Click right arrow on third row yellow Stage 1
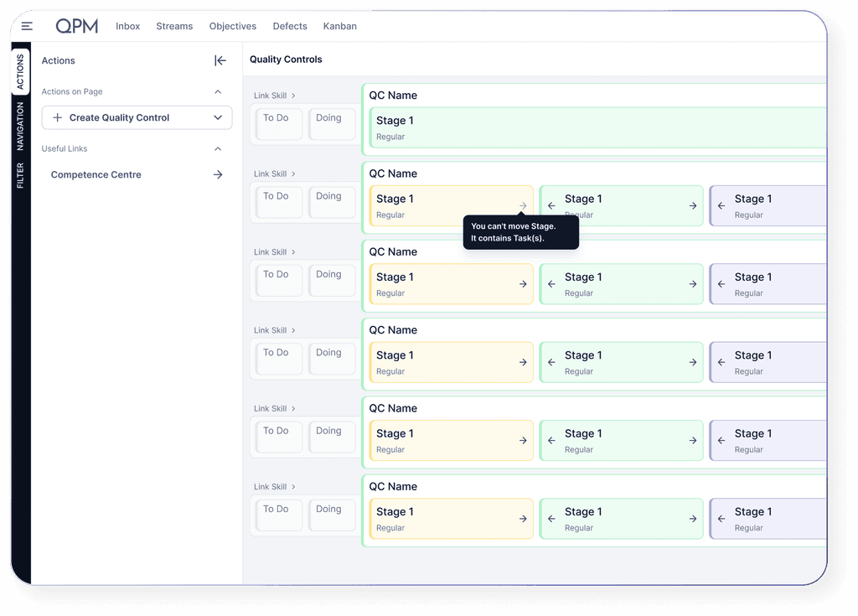The width and height of the screenshot is (858, 616). pyautogui.click(x=523, y=284)
